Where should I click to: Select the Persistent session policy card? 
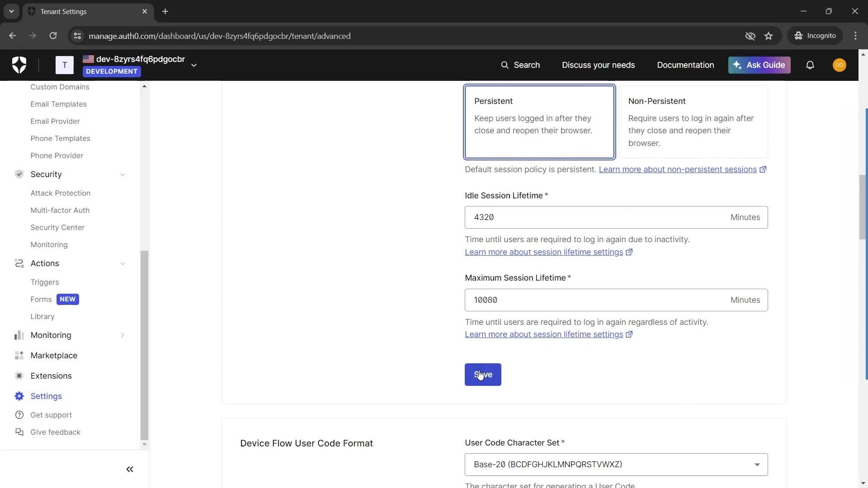pyautogui.click(x=539, y=122)
